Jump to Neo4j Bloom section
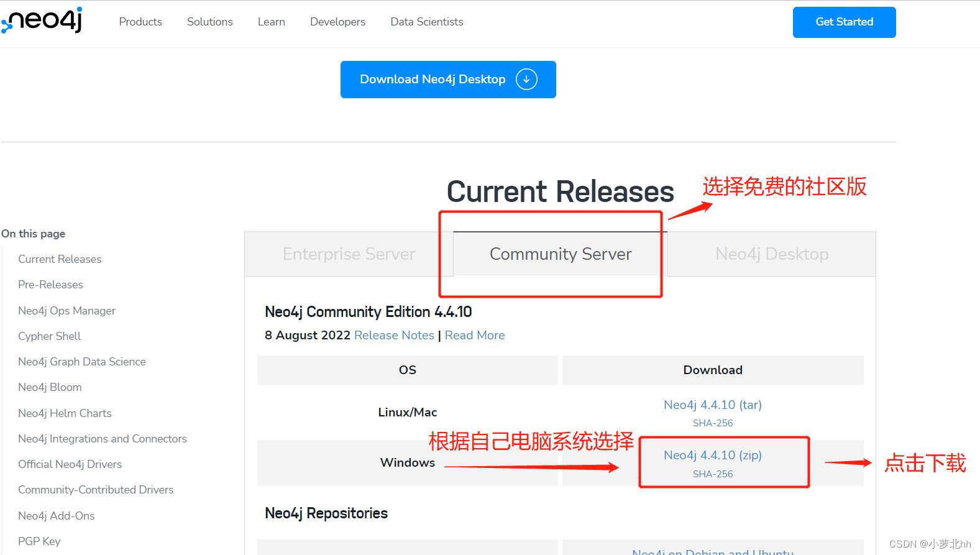The width and height of the screenshot is (980, 555). click(x=50, y=387)
